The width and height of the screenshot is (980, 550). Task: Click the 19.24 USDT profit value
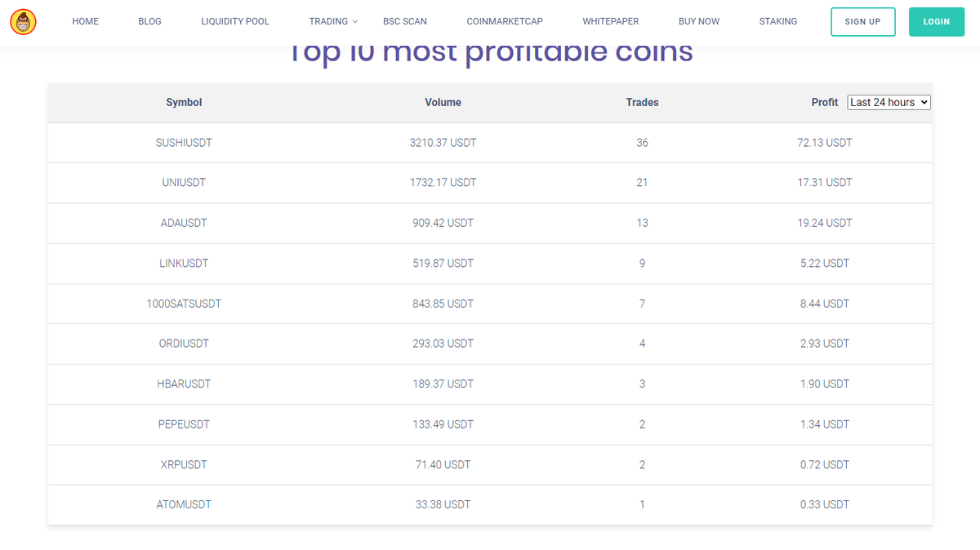click(825, 223)
